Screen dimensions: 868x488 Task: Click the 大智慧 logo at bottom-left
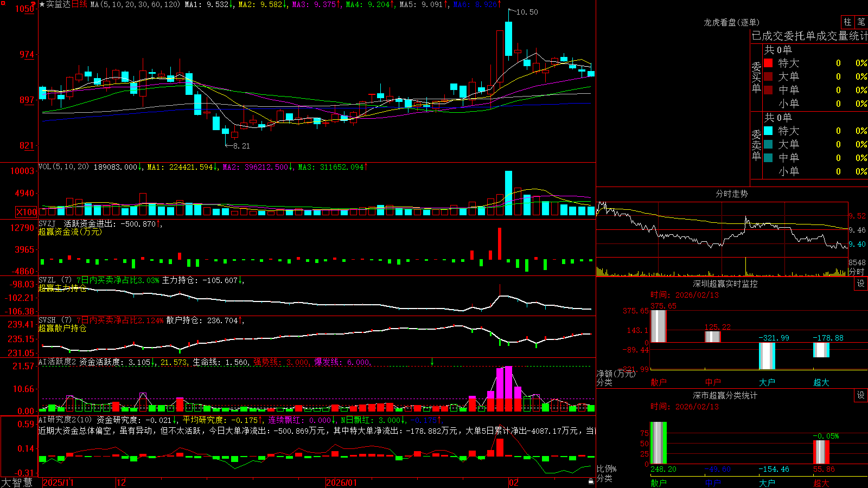click(x=17, y=483)
